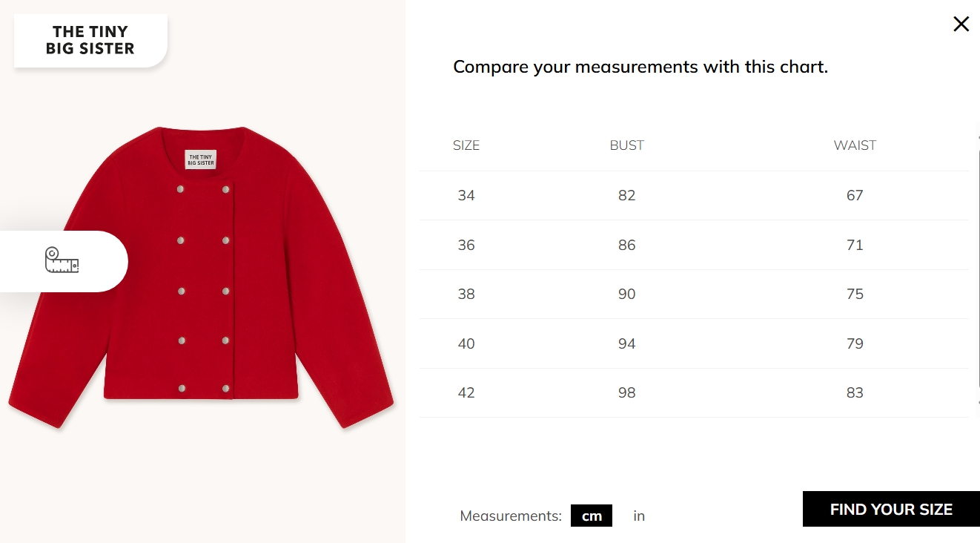Select size 38 in the chart
Viewport: 980px width, 543px height.
(466, 294)
